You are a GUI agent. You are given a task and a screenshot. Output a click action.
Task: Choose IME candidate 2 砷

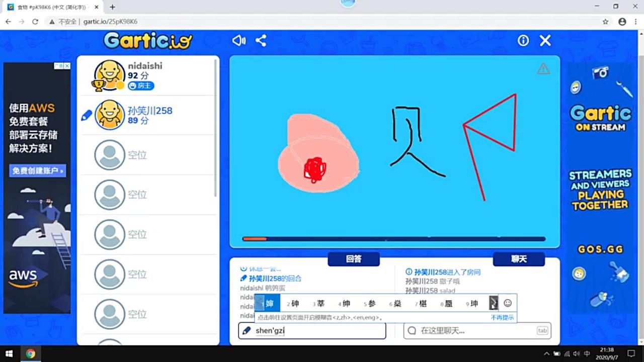293,303
